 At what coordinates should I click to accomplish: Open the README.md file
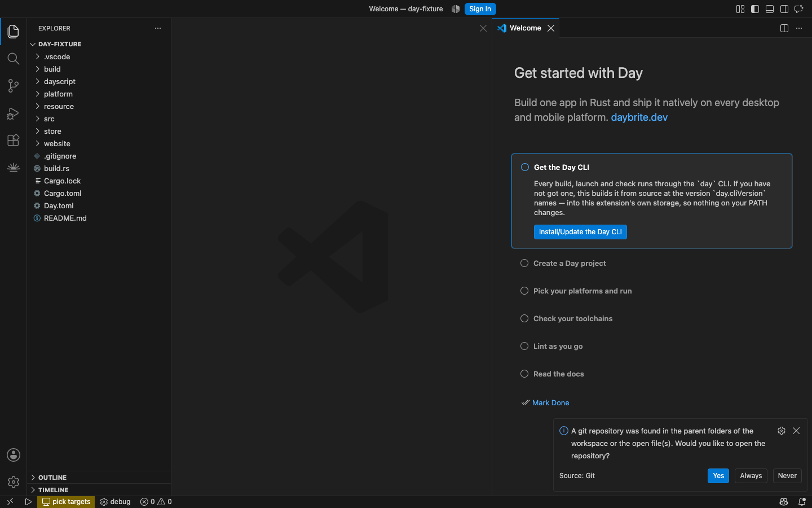pos(99,218)
